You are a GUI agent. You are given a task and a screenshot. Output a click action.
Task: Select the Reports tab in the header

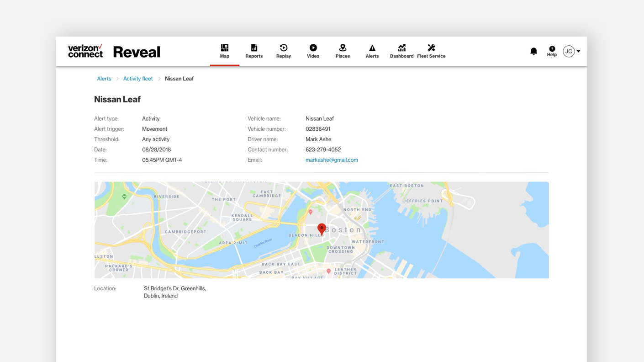pyautogui.click(x=253, y=51)
